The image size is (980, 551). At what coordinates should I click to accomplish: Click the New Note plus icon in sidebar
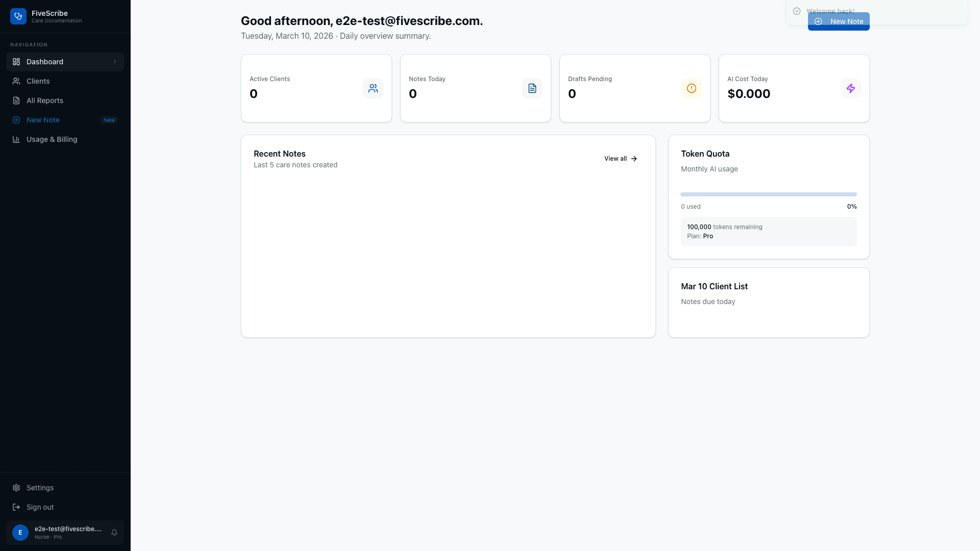click(x=16, y=120)
